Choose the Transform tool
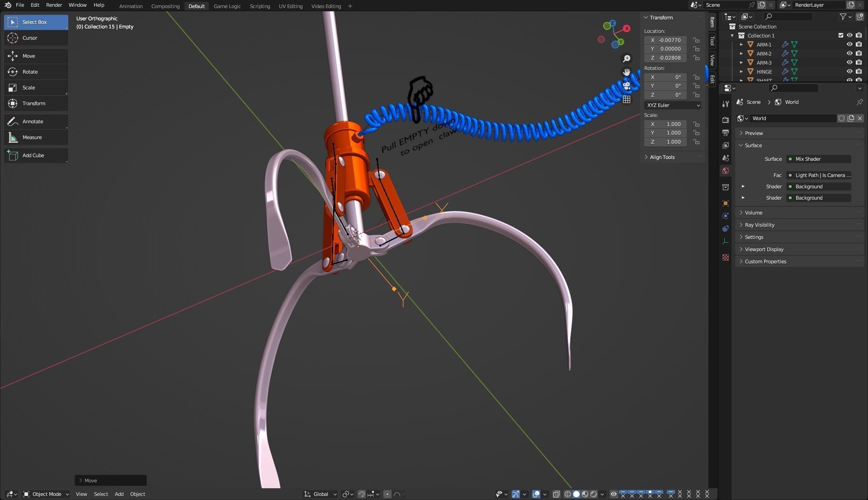This screenshot has width=868, height=500. (36, 103)
